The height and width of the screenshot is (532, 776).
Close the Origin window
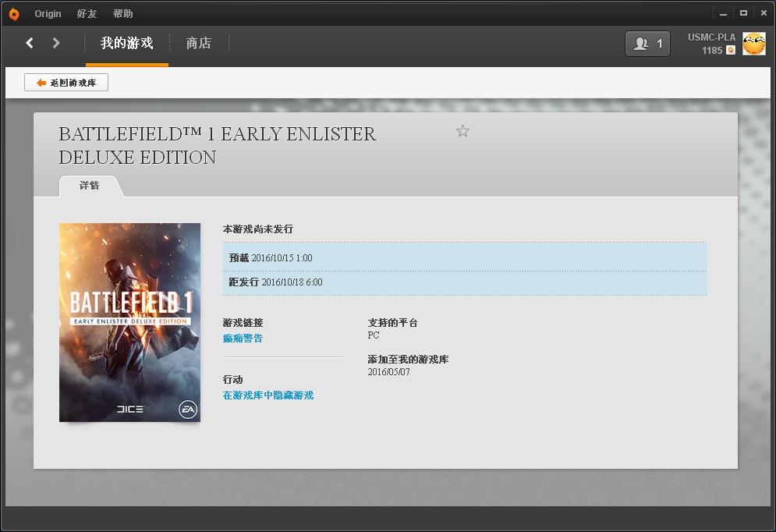(764, 13)
